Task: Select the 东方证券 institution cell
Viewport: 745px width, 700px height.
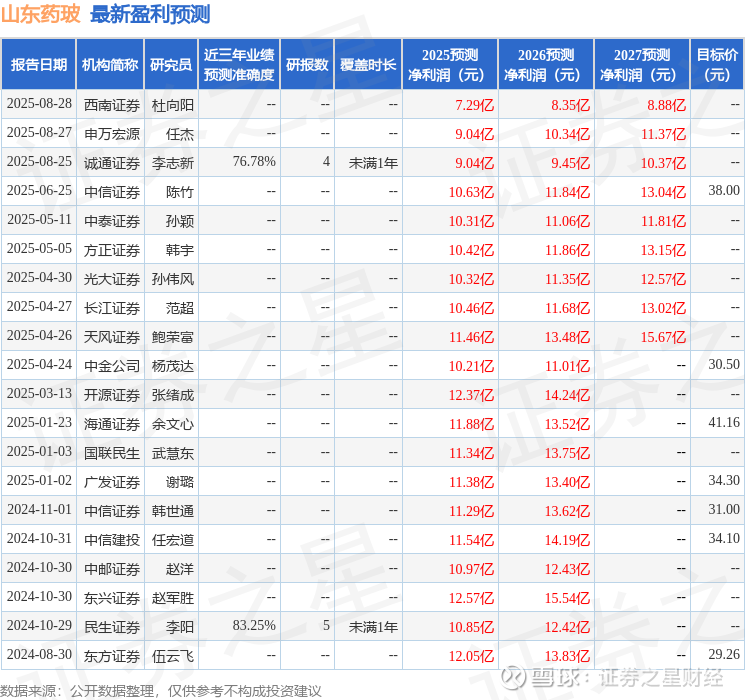Action: coord(112,656)
